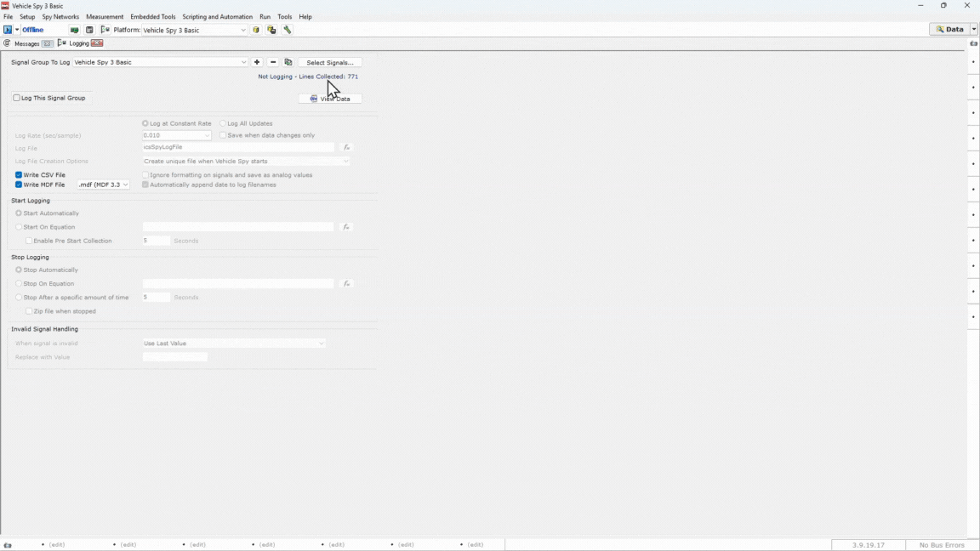Click the green hardware icon in toolbar
Image resolution: width=980 pixels, height=551 pixels.
click(x=74, y=30)
